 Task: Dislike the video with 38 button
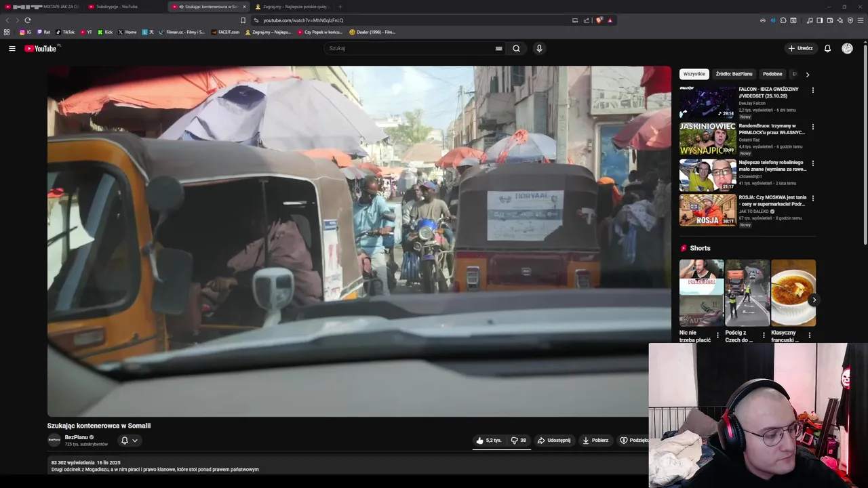coord(519,441)
